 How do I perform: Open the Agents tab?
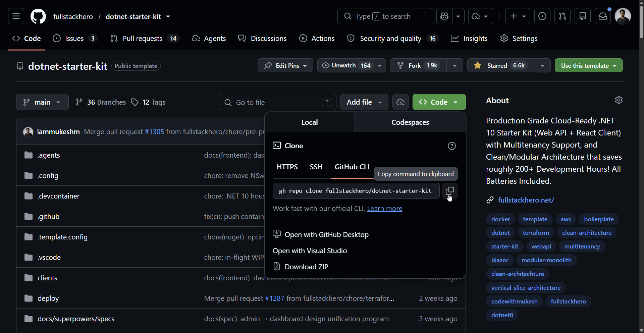pos(209,39)
